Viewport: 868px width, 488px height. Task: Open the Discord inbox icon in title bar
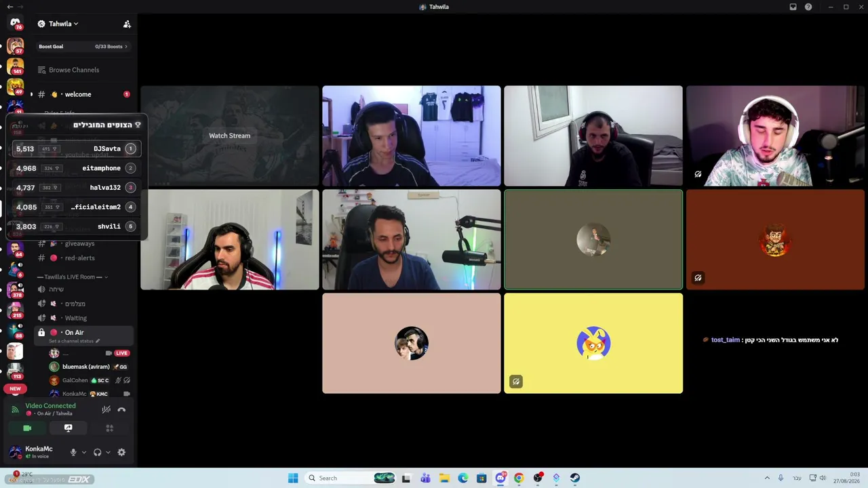[793, 7]
